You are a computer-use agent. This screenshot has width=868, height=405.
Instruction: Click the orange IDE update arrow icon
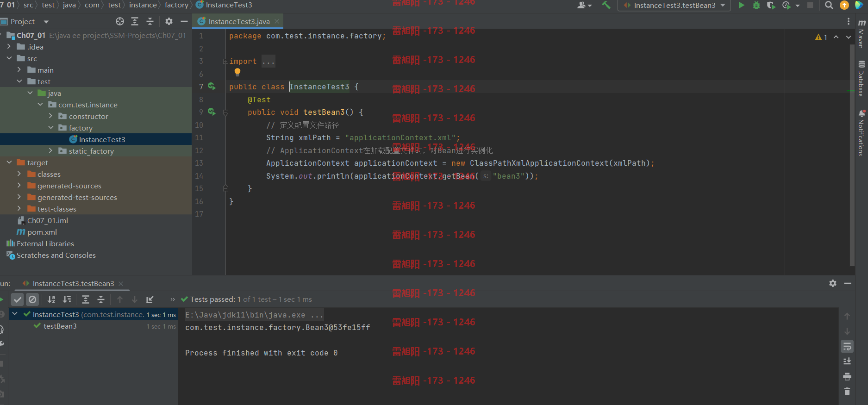844,5
